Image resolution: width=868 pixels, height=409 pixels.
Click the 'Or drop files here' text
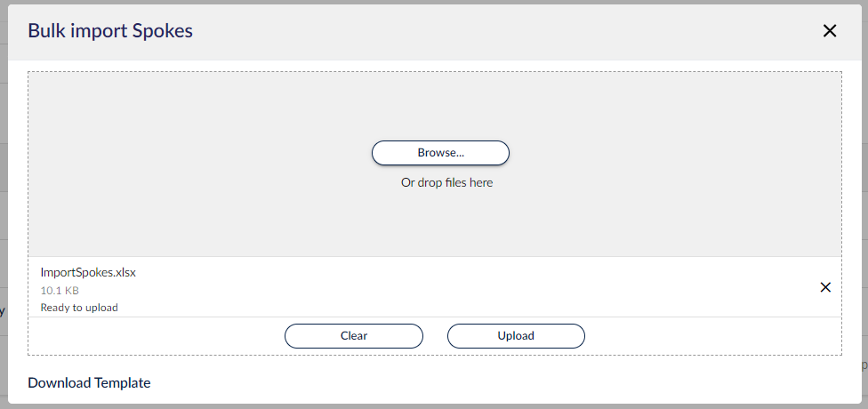point(446,182)
